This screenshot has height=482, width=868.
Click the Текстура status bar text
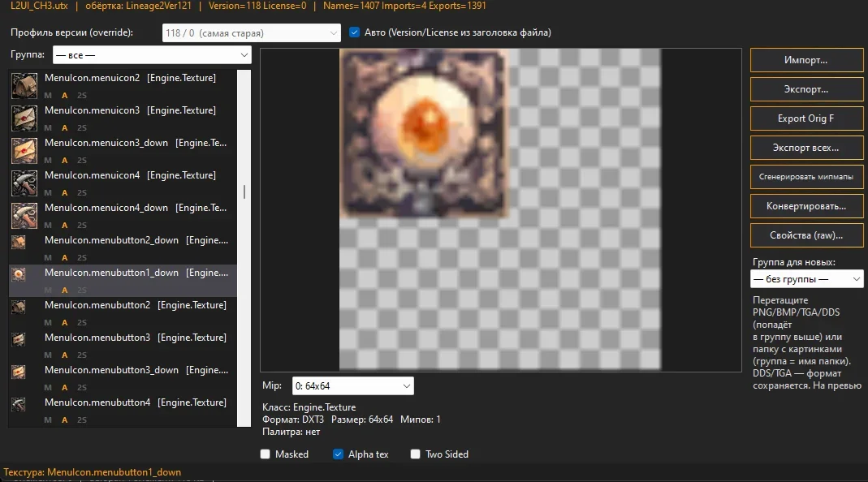(x=93, y=472)
